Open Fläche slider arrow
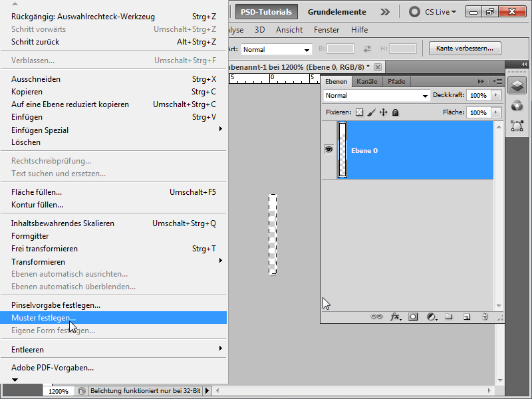Image resolution: width=532 pixels, height=399 pixels. pyautogui.click(x=495, y=112)
